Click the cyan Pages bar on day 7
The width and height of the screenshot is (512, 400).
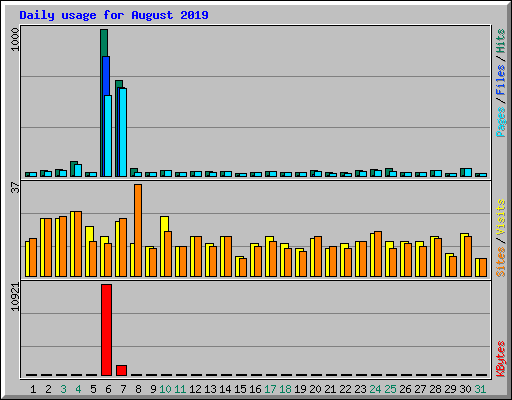coord(123,132)
